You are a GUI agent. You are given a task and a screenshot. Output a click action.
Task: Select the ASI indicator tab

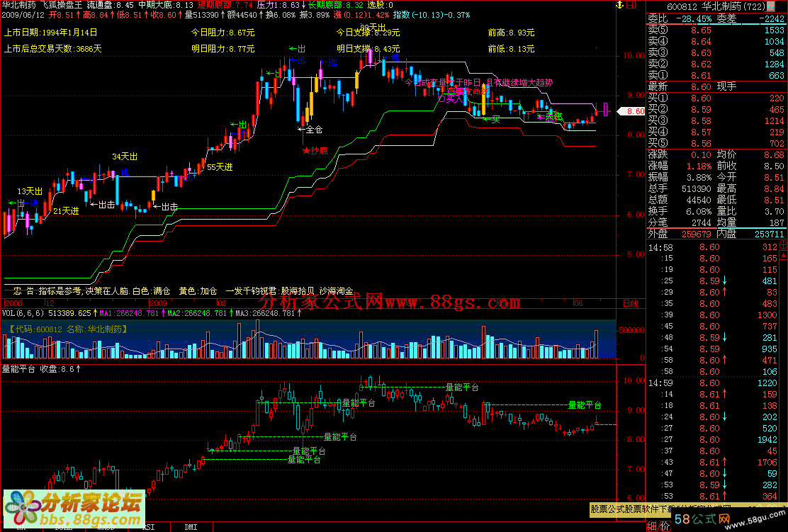point(149,527)
